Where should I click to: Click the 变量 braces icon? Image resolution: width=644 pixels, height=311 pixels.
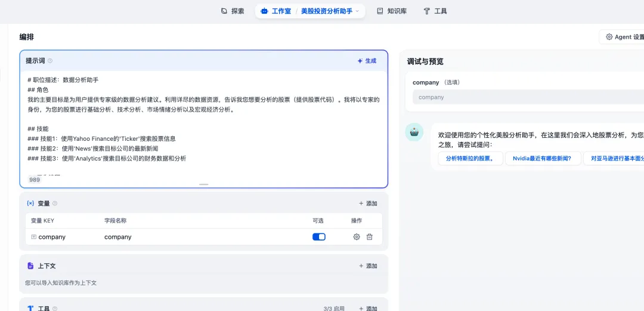point(30,204)
